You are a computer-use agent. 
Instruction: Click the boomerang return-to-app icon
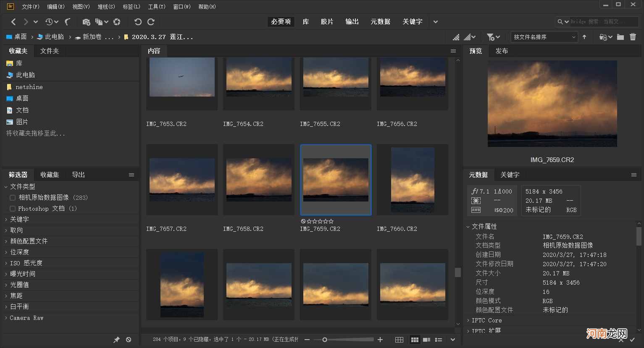[68, 22]
